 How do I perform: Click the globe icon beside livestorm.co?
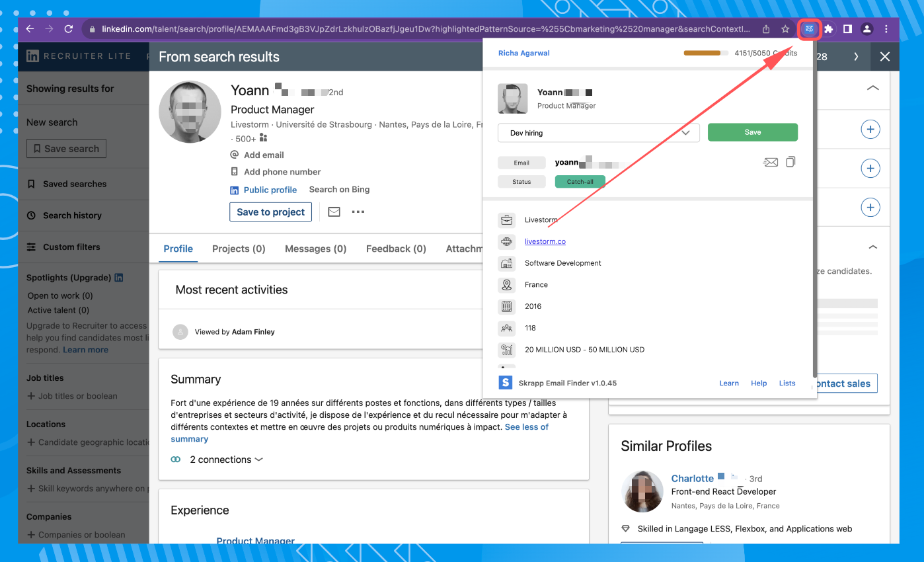coord(506,241)
